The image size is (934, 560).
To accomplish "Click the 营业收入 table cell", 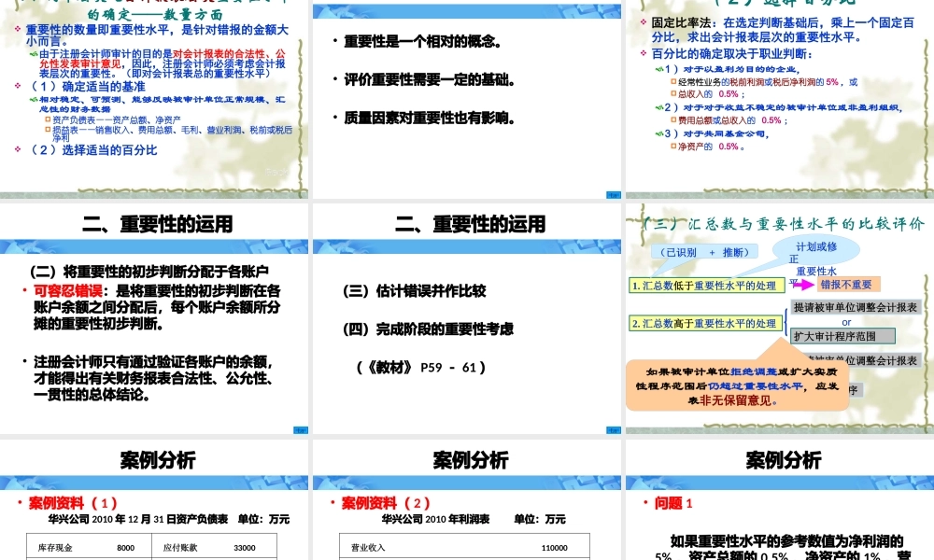I will coord(368,548).
